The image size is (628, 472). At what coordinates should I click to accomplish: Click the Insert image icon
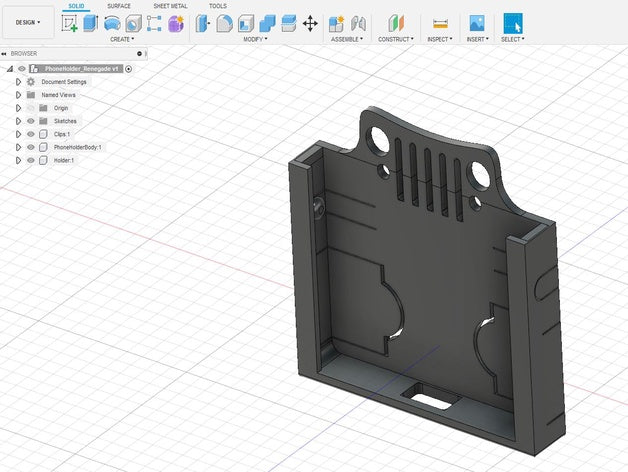[x=477, y=23]
